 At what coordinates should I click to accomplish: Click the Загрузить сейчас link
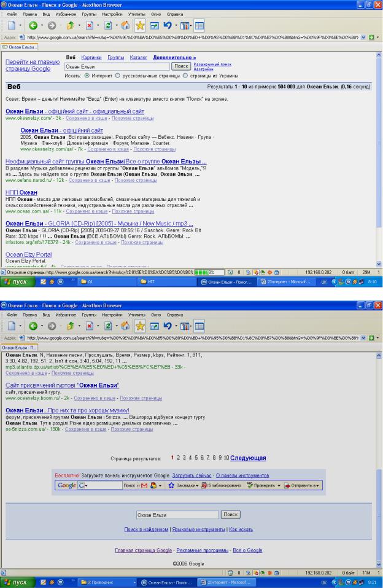pos(191,476)
